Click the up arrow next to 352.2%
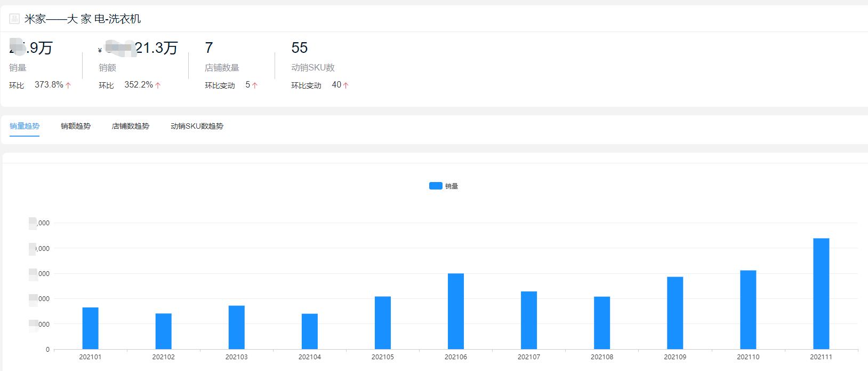The width and height of the screenshot is (868, 371). pyautogui.click(x=158, y=85)
